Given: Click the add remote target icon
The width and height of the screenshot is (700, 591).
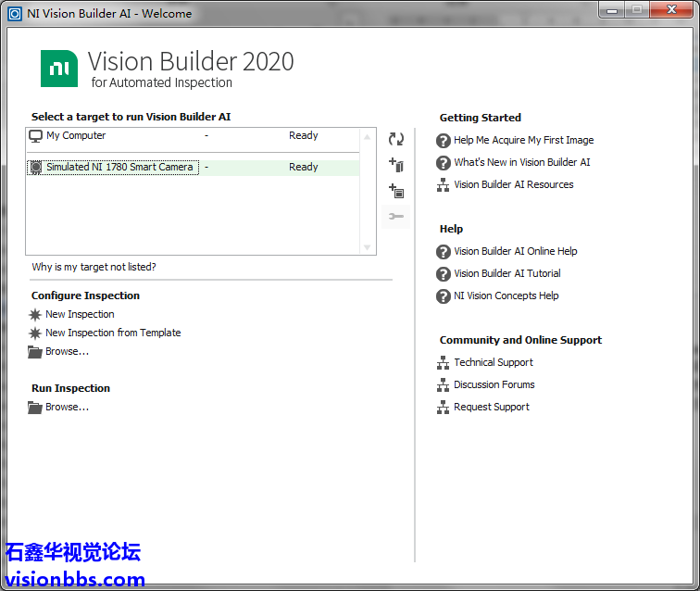Looking at the screenshot, I should click(396, 165).
